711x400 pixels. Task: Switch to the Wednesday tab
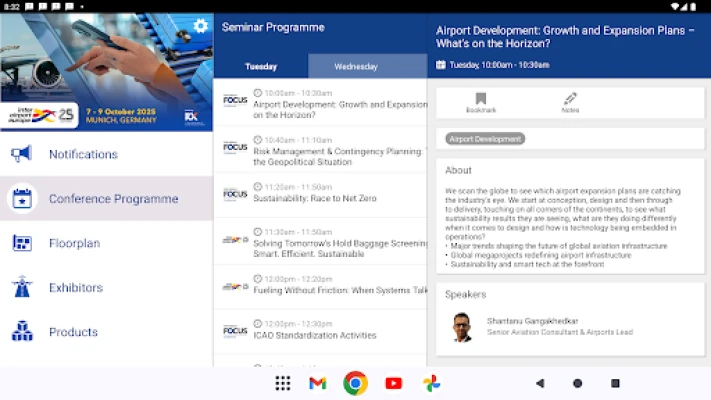coord(356,67)
